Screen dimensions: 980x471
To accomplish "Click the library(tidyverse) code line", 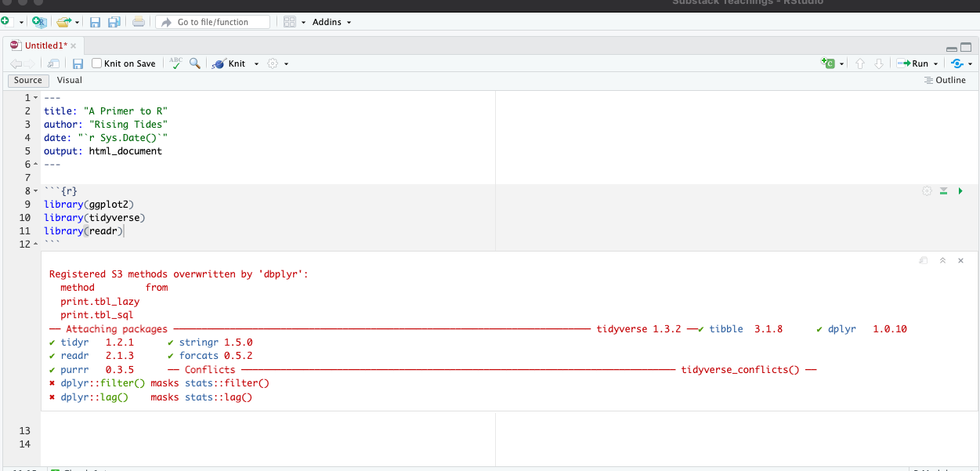I will (x=95, y=218).
